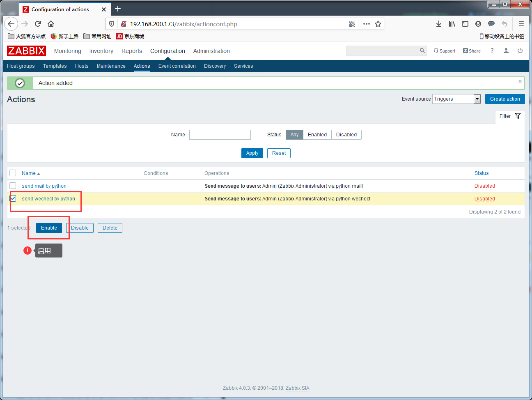This screenshot has height=400, width=532.
Task: Go back with the browser back arrow
Action: (x=11, y=24)
